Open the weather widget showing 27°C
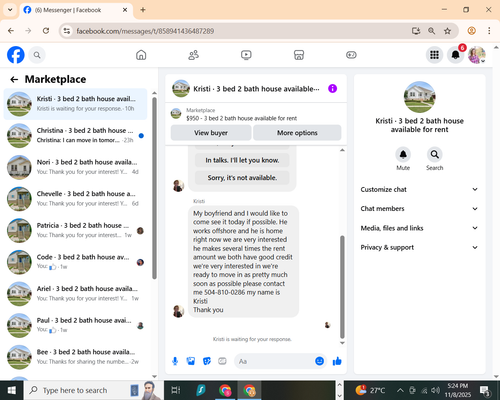The width and height of the screenshot is (500, 400). coord(370,390)
